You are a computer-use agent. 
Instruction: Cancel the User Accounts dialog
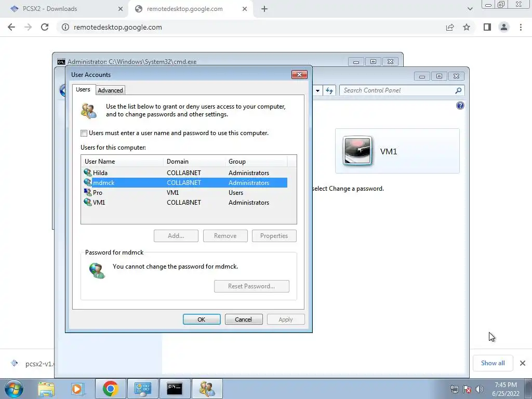244,320
